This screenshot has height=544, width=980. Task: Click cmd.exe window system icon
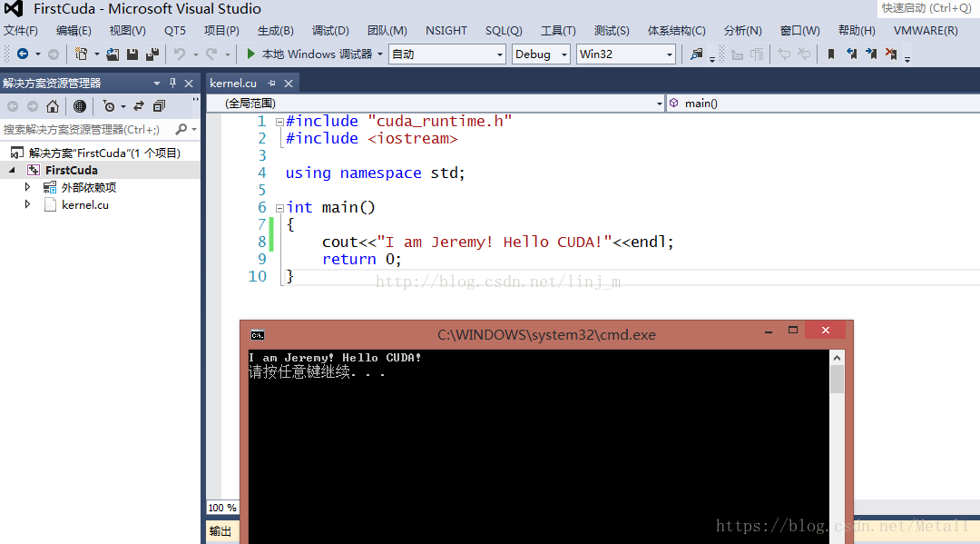click(258, 335)
